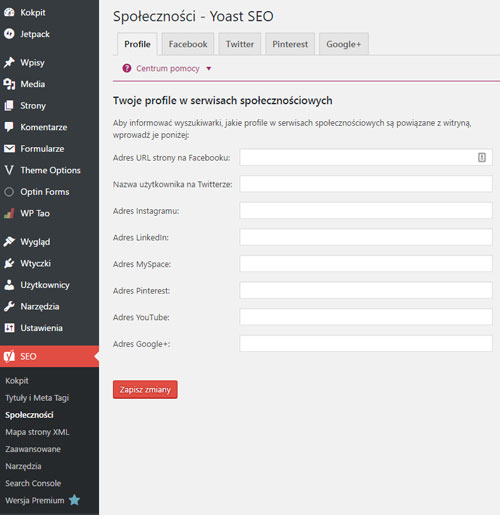Click the Wpisy pushpin icon
Image resolution: width=500 pixels, height=515 pixels.
[x=9, y=62]
